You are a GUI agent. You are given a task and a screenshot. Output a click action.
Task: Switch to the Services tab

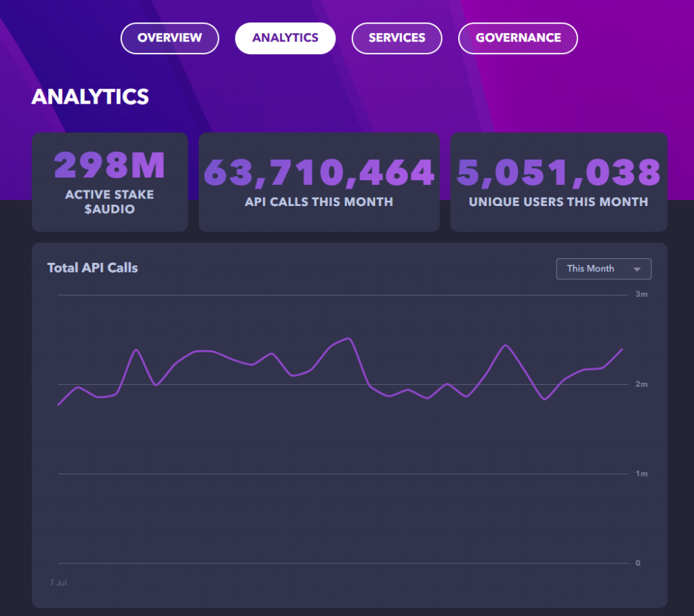tap(396, 38)
